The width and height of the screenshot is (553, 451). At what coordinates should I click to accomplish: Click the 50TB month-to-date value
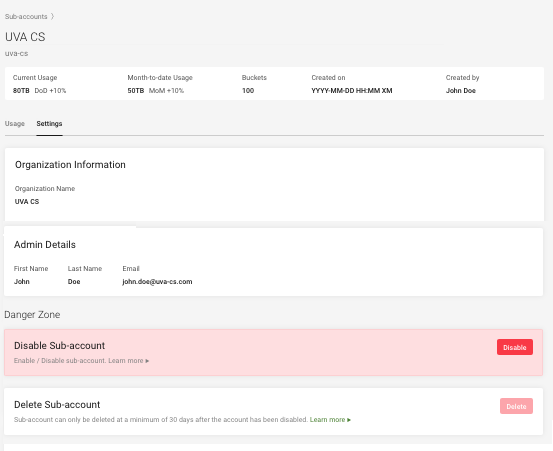(136, 91)
